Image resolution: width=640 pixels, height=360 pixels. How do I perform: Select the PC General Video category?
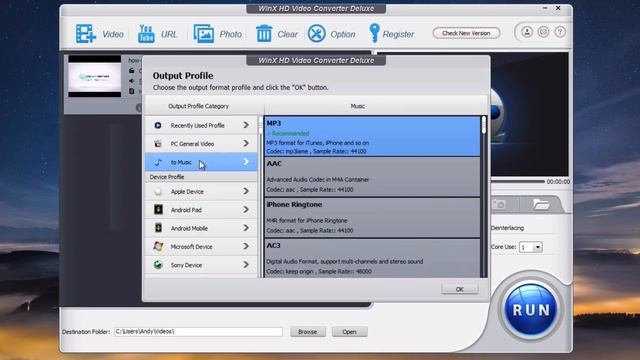click(x=201, y=144)
